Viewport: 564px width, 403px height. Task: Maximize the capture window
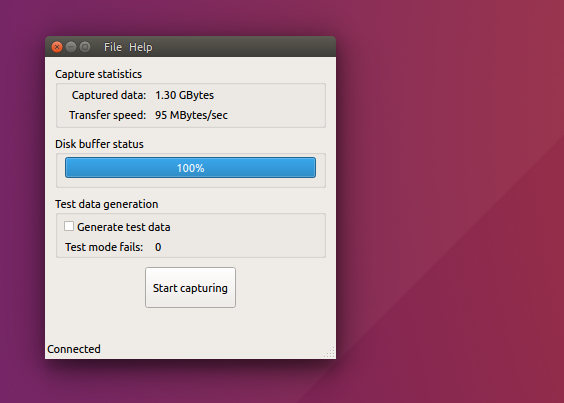point(85,47)
